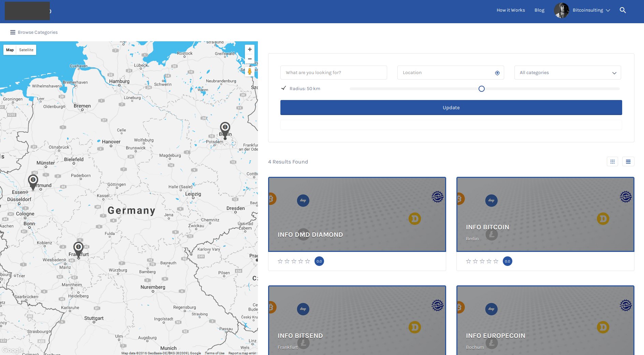
Task: Click rating badge on Info DMD Diamond
Action: pyautogui.click(x=319, y=261)
